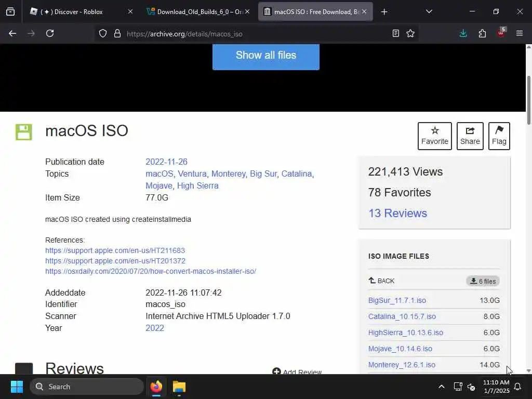Select the 77.0G item size value

click(x=157, y=197)
